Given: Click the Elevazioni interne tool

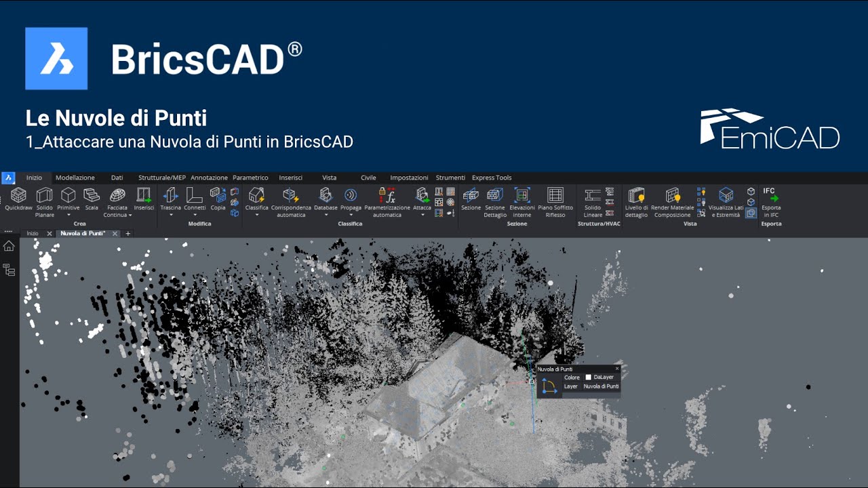Looking at the screenshot, I should (x=522, y=202).
